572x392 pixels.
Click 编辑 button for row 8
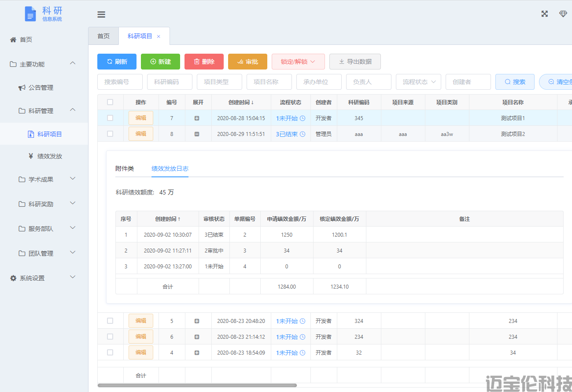(141, 134)
